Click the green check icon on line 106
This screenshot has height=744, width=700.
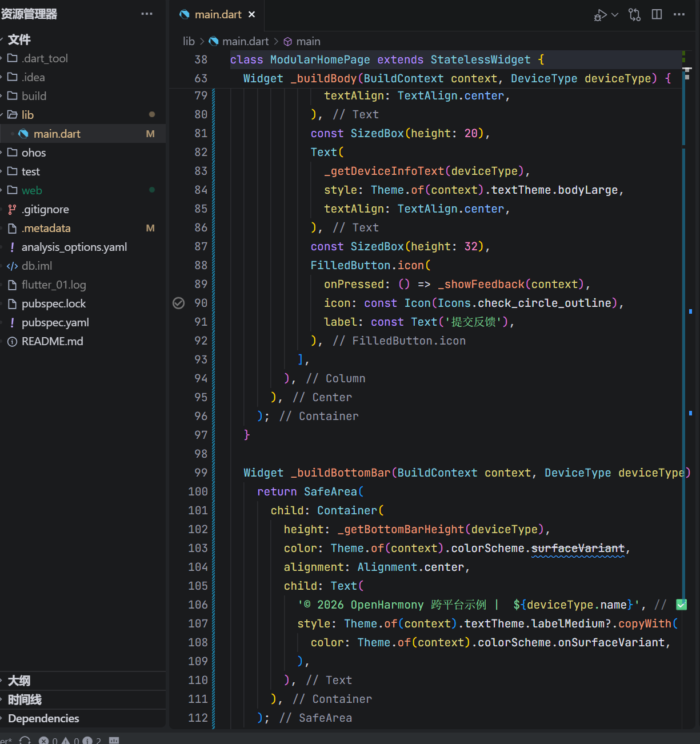[x=681, y=605]
